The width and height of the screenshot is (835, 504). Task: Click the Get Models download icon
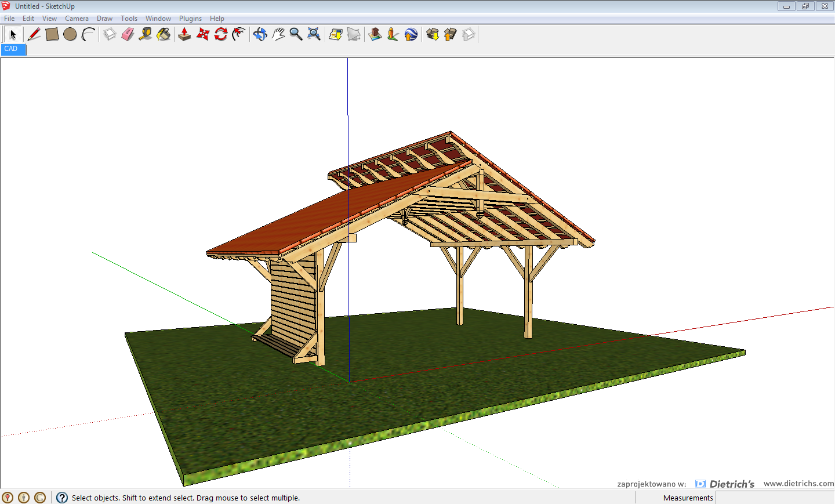click(432, 34)
